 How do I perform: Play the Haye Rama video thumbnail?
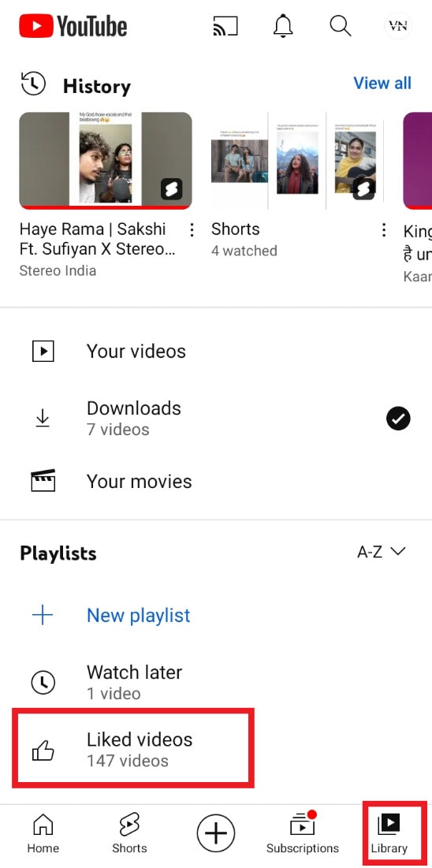coord(106,161)
